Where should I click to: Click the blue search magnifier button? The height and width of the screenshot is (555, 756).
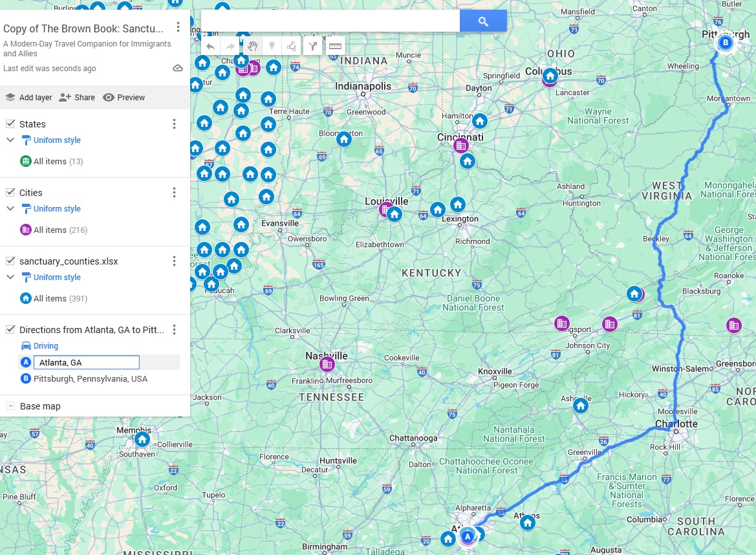click(483, 21)
